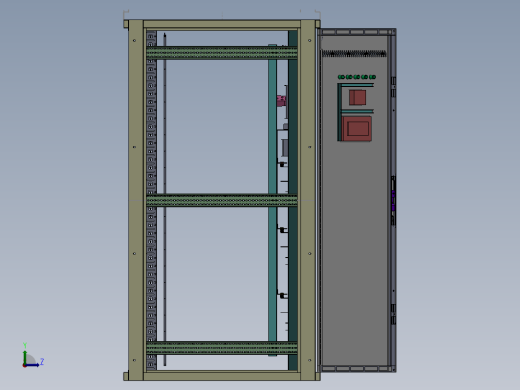This screenshot has width=520, height=390.
Task: Click the row of green indicator lights
Action: tap(357, 77)
